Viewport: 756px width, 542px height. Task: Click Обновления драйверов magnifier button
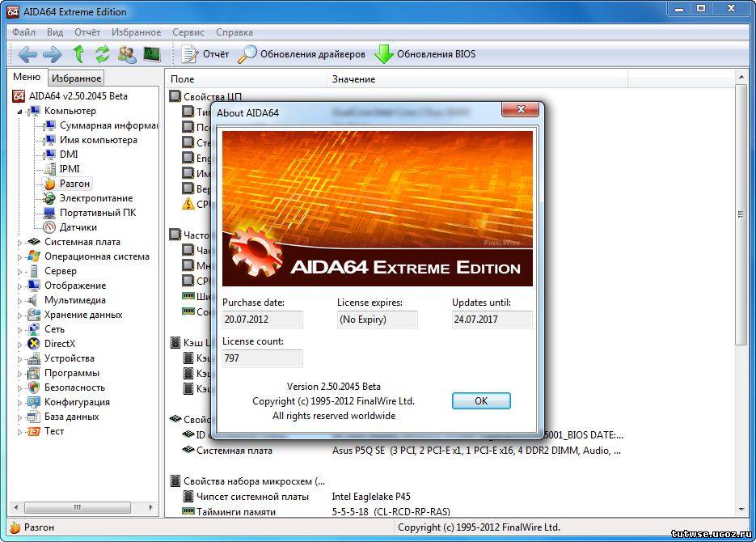(x=302, y=54)
